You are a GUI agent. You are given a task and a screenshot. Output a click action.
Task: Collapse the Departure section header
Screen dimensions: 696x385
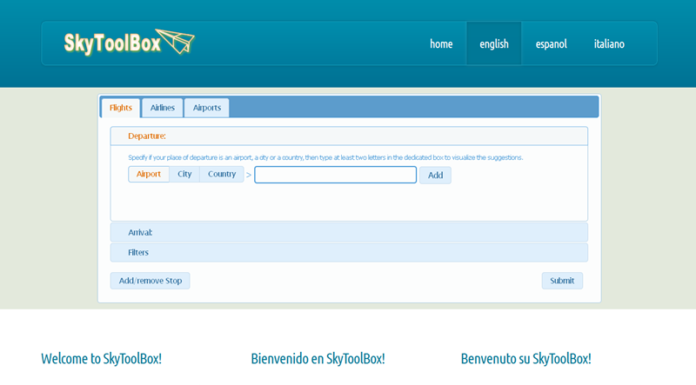pos(349,136)
